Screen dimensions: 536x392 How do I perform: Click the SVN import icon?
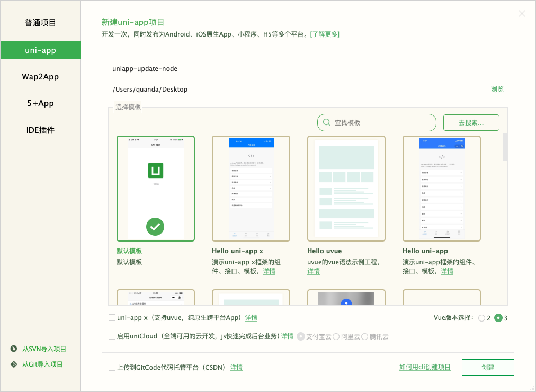(x=14, y=349)
